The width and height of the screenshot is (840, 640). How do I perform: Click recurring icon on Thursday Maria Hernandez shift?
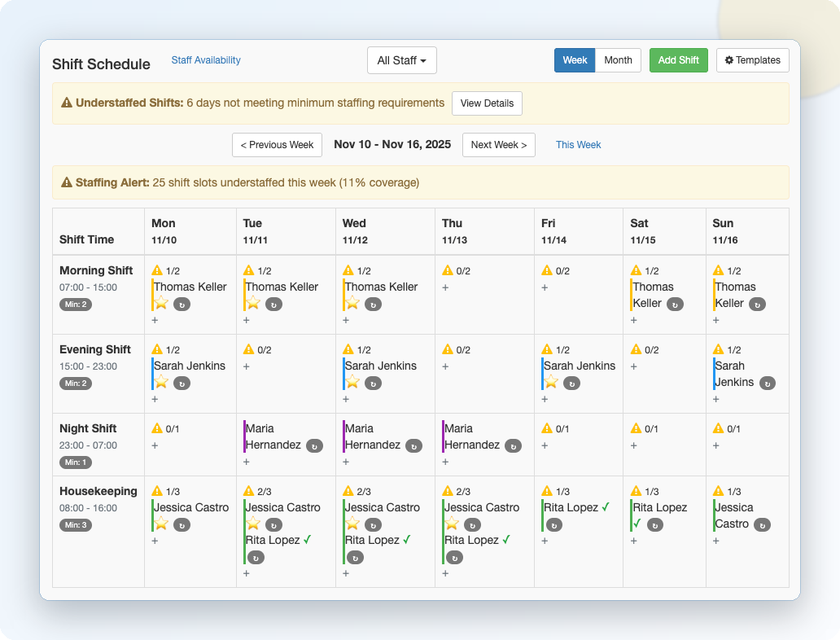tap(514, 446)
